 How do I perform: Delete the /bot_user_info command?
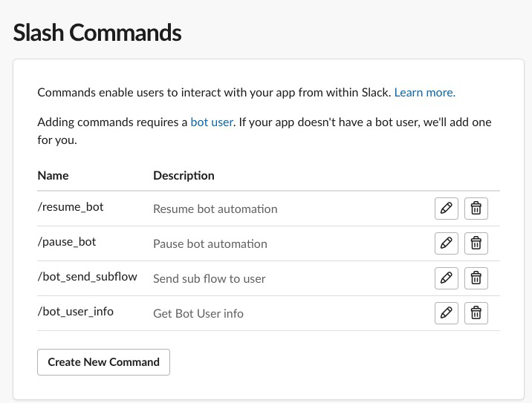(476, 312)
